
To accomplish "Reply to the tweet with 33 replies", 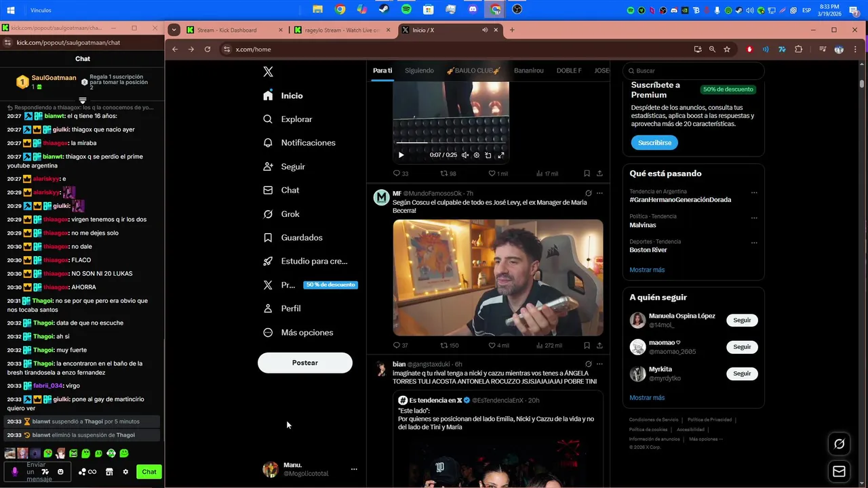I will pyautogui.click(x=401, y=174).
